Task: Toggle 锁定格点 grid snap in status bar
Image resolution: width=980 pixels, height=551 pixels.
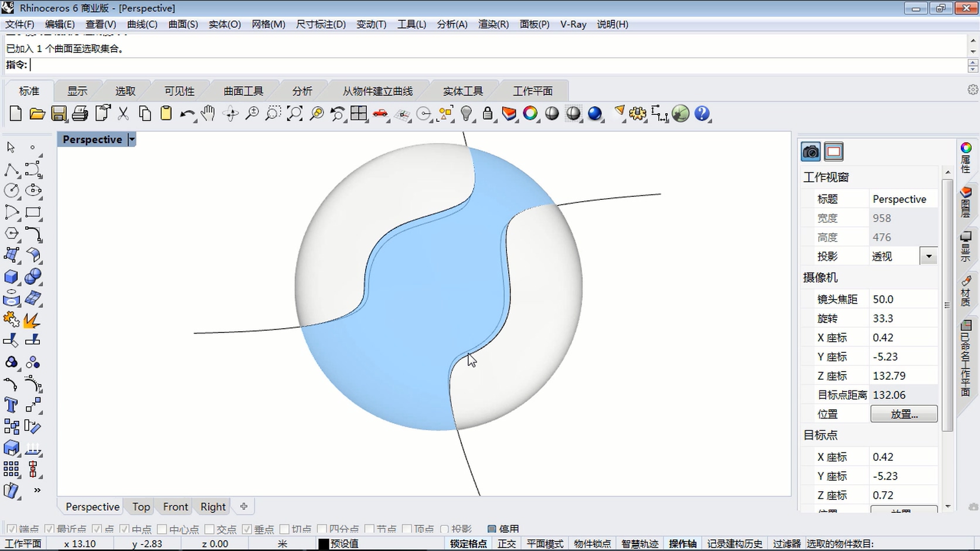Action: point(468,543)
